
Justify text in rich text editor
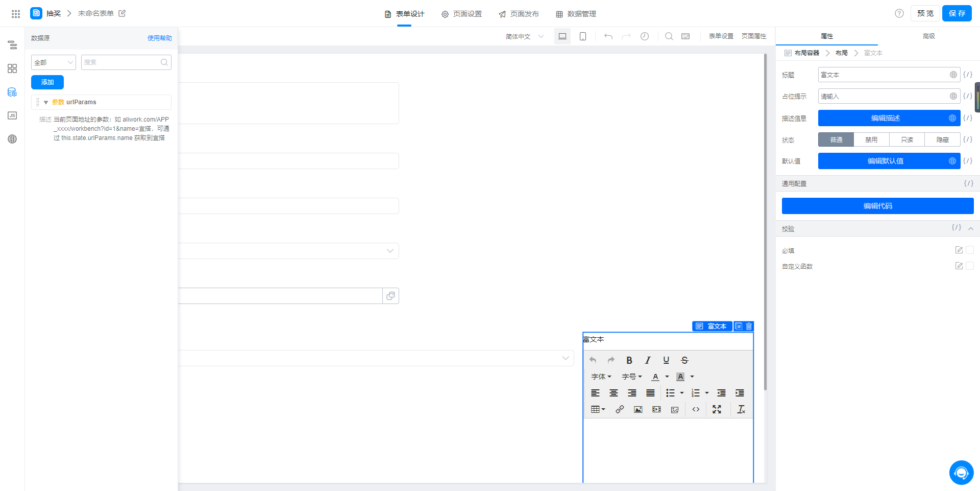tap(650, 393)
